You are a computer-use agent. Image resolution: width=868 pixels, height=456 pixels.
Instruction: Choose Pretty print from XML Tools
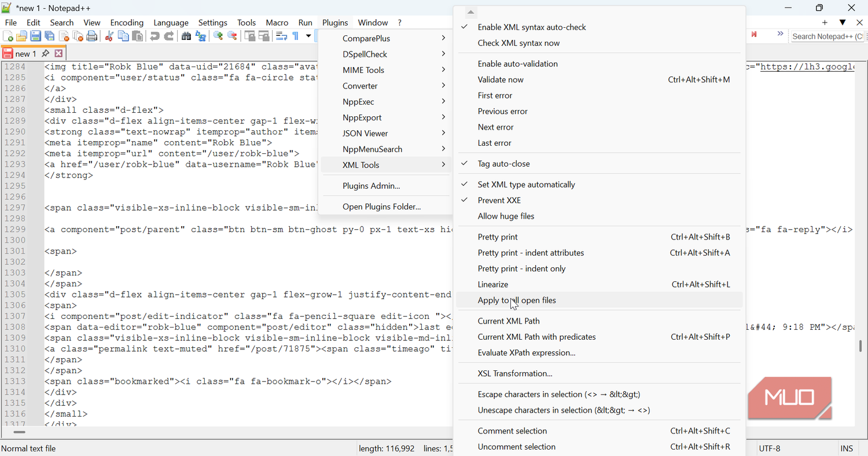click(x=599, y=237)
